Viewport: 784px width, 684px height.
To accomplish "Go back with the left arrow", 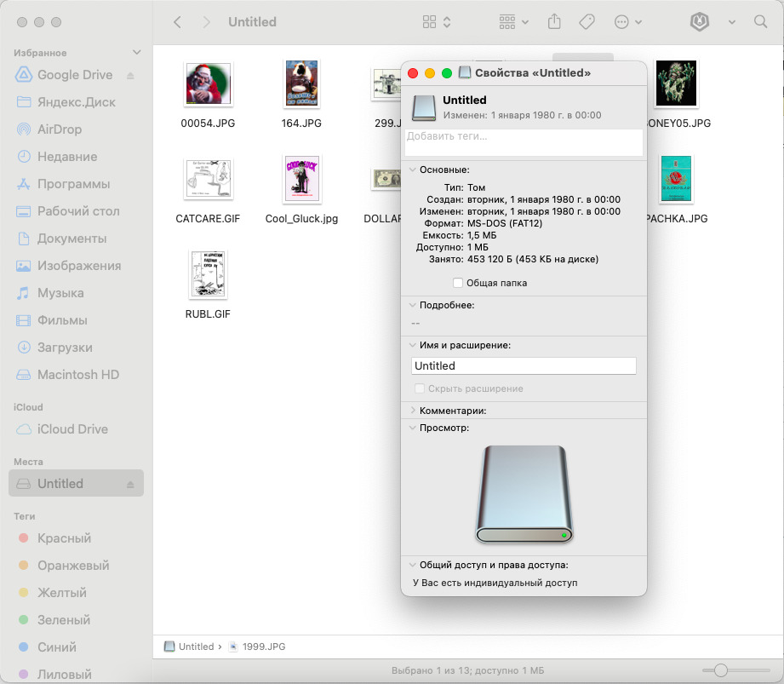I will point(177,22).
